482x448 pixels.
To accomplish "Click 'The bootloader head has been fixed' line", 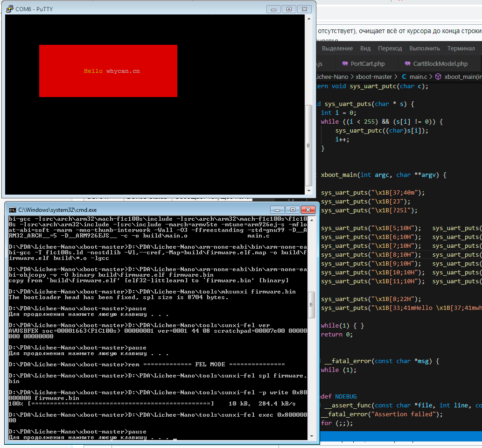I will (x=119, y=297).
